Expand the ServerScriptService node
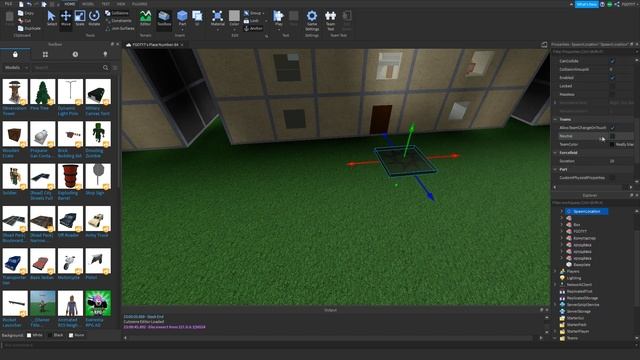The width and height of the screenshot is (640, 360). point(555,305)
